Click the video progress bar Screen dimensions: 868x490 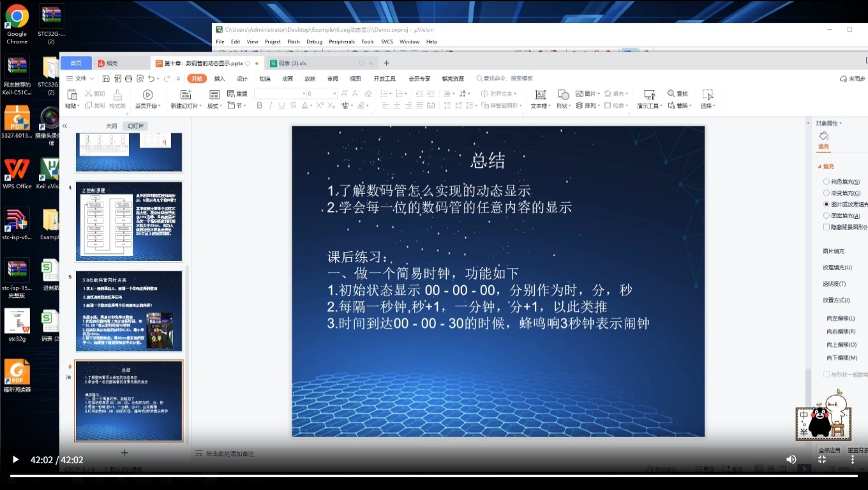[434, 475]
